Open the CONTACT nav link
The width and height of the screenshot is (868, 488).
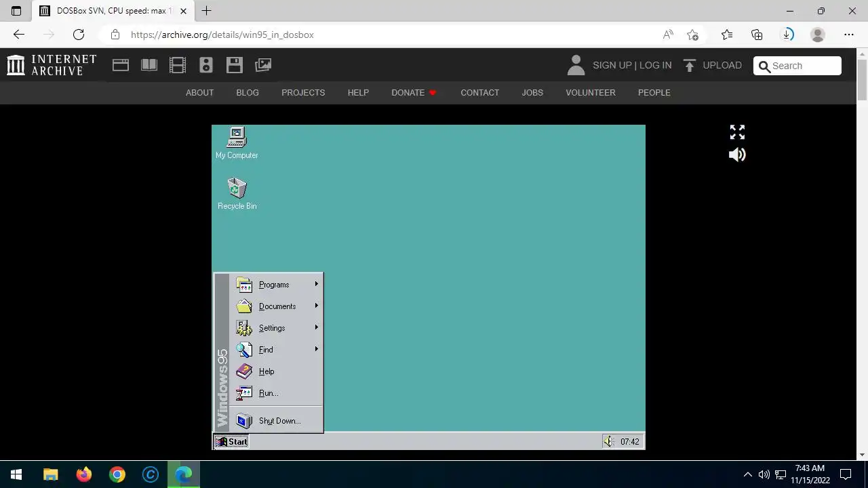pos(479,93)
